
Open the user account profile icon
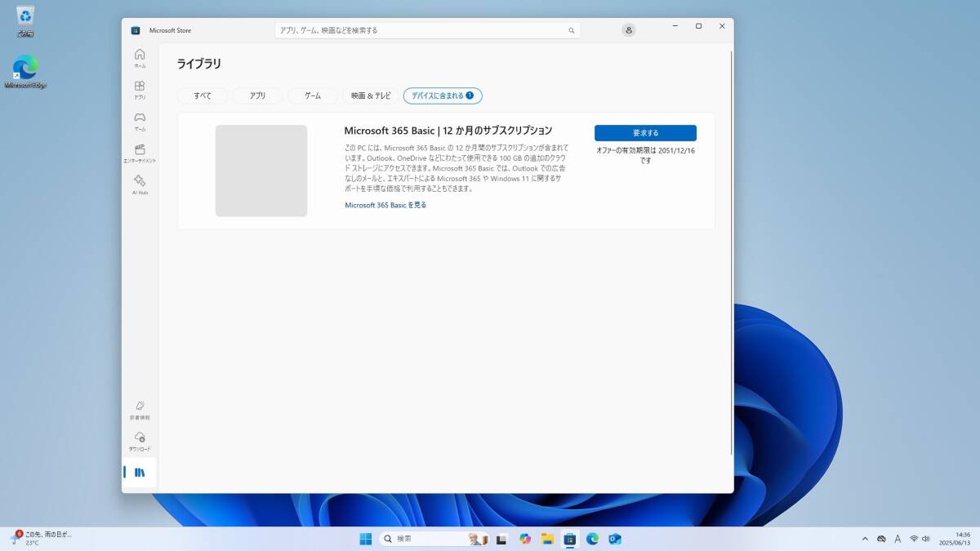click(629, 30)
